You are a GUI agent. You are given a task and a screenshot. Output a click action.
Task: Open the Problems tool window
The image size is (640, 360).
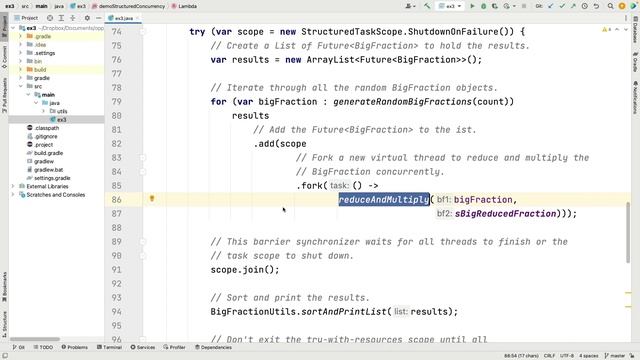[x=75, y=347]
